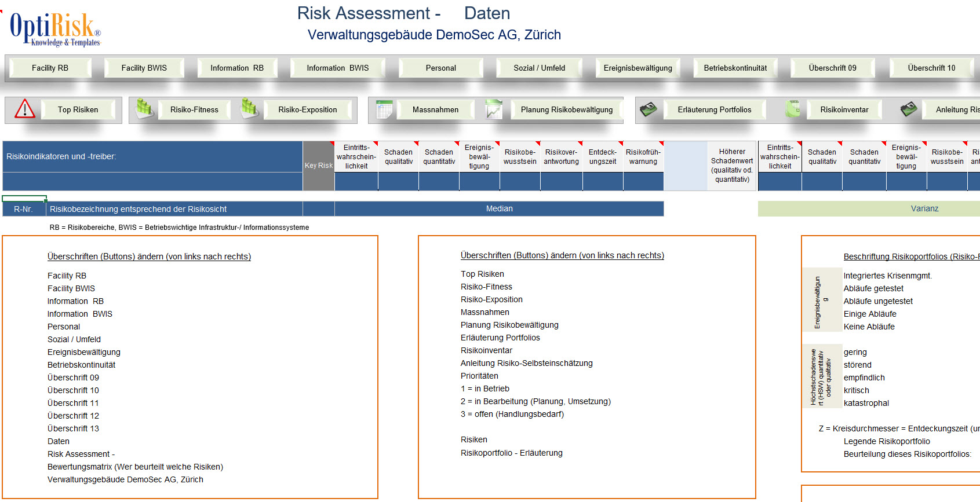The image size is (980, 502).
Task: Click the bar chart icon beside Risiko-Fitness
Action: (144, 108)
